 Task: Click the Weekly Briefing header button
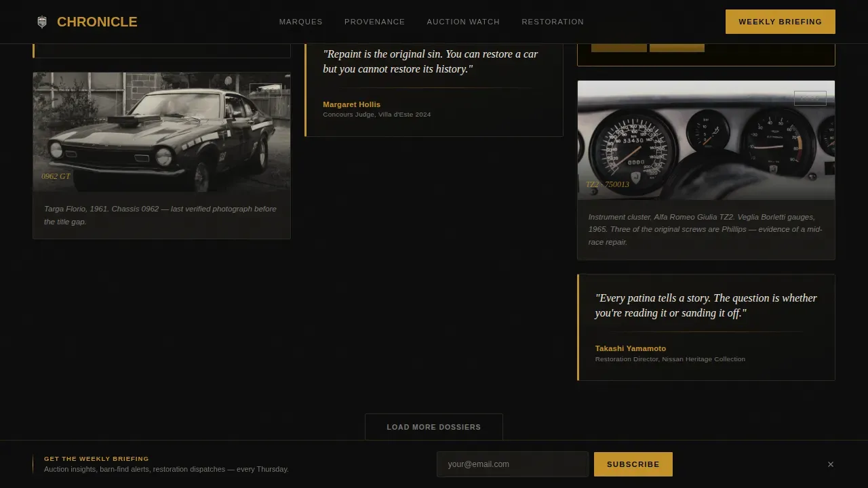pos(781,22)
